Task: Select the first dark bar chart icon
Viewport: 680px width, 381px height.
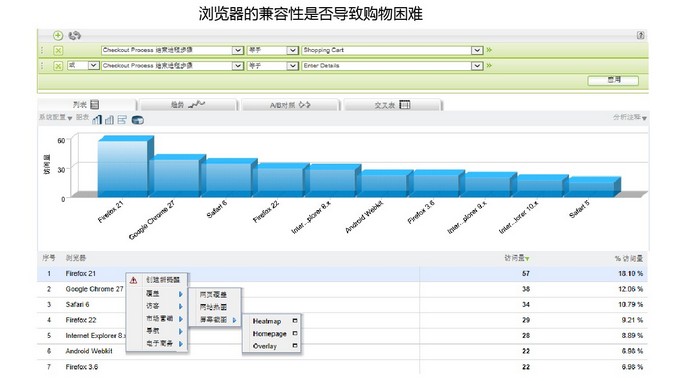Action: click(97, 120)
